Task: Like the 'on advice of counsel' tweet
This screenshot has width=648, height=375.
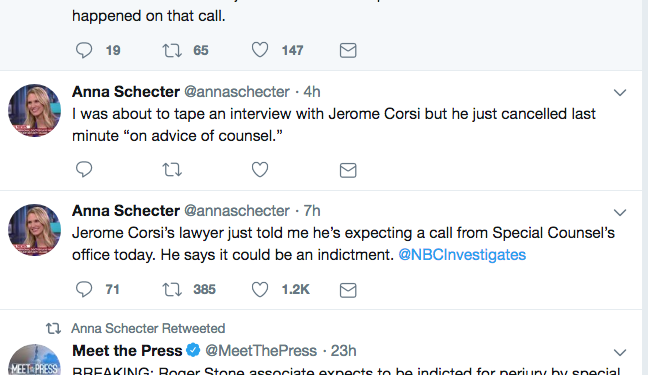Action: 260,170
